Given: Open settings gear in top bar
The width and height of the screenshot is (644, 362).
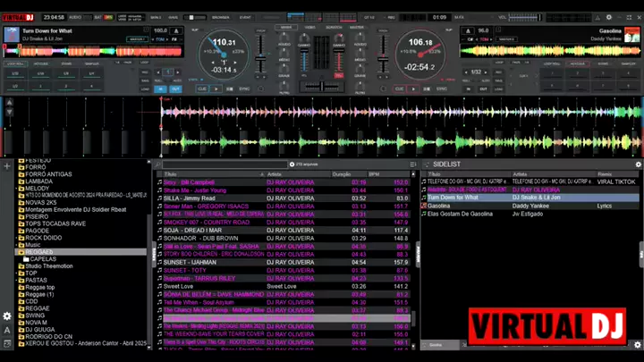Looking at the screenshot, I should (609, 17).
